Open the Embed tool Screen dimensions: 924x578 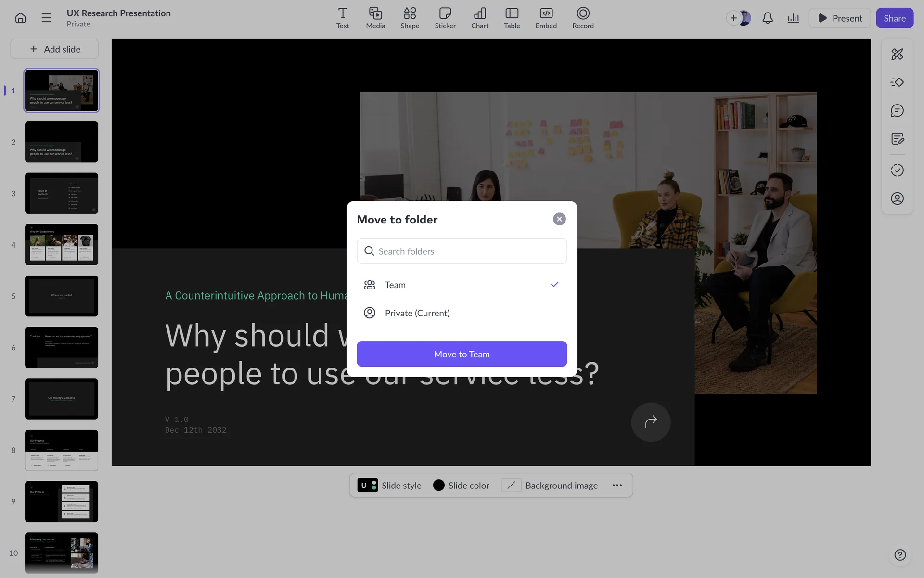pyautogui.click(x=546, y=18)
